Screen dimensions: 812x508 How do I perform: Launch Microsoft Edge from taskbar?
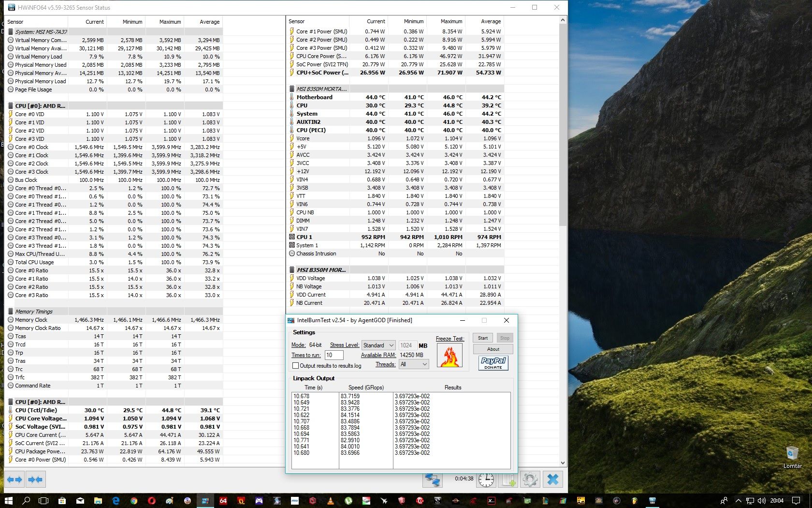[x=116, y=501]
